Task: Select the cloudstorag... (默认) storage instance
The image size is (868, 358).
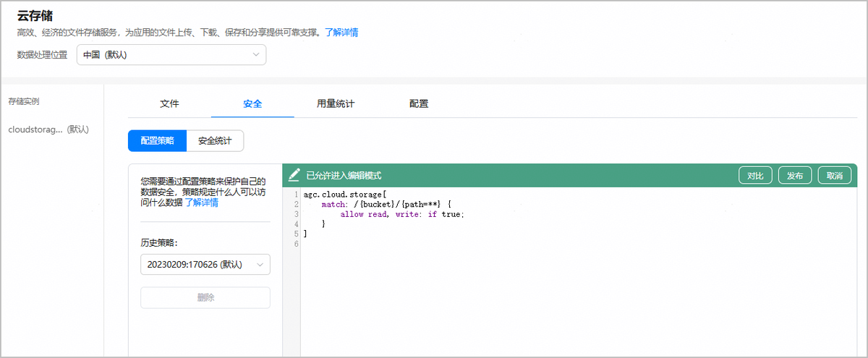Action: [48, 129]
